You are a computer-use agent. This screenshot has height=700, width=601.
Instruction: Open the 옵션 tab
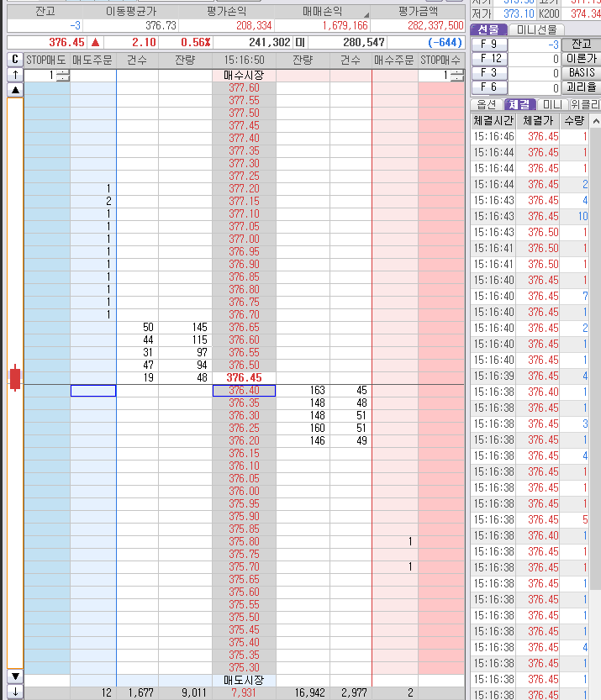pyautogui.click(x=487, y=104)
